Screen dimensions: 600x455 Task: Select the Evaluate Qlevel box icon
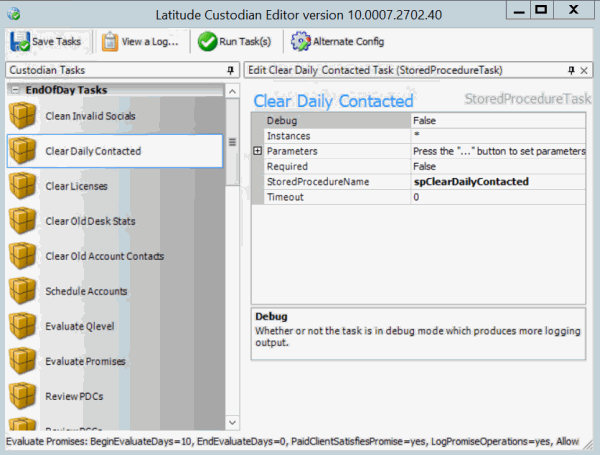coord(23,326)
